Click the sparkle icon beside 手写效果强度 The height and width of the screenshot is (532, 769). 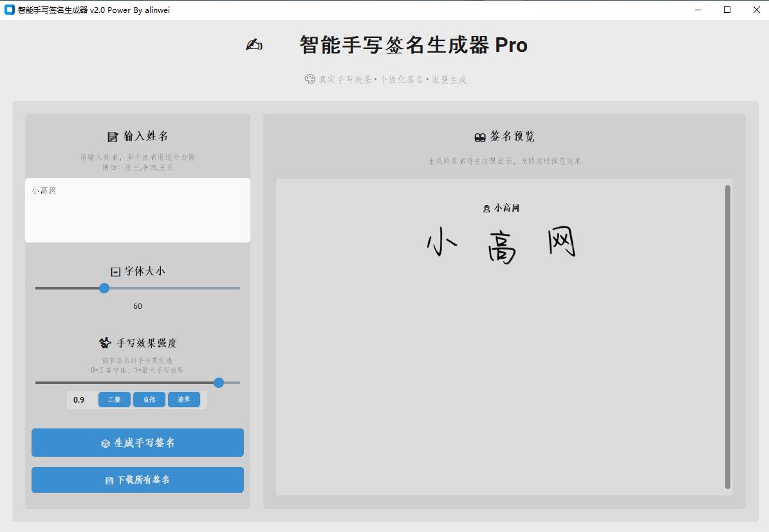click(x=105, y=343)
